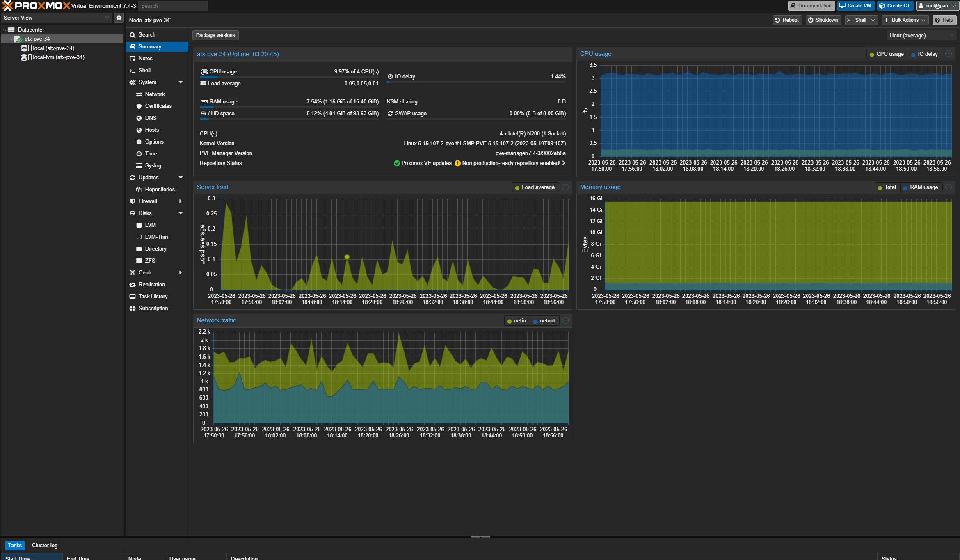Image resolution: width=960 pixels, height=560 pixels.
Task: Switch to the Cluster log tab
Action: coord(45,545)
